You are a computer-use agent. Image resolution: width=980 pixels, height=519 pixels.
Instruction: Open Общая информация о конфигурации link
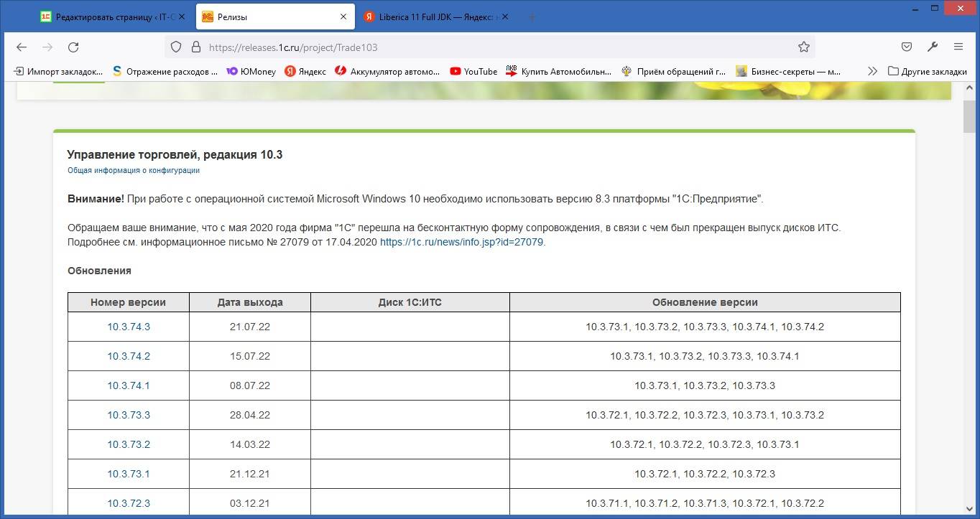tap(134, 171)
